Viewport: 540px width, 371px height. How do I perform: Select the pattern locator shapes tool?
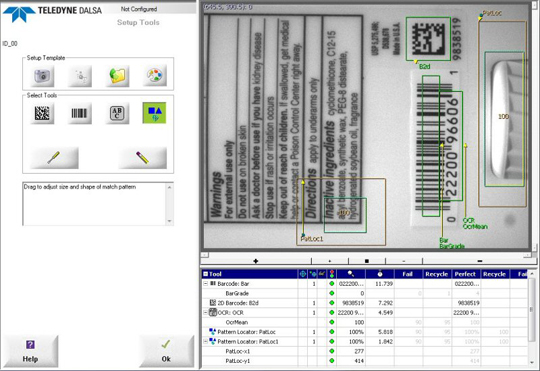coord(155,113)
